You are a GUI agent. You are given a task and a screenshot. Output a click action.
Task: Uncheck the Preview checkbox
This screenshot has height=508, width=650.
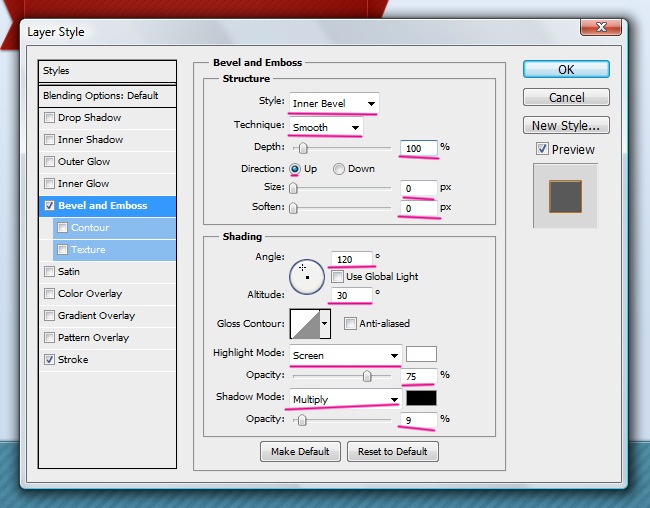542,150
